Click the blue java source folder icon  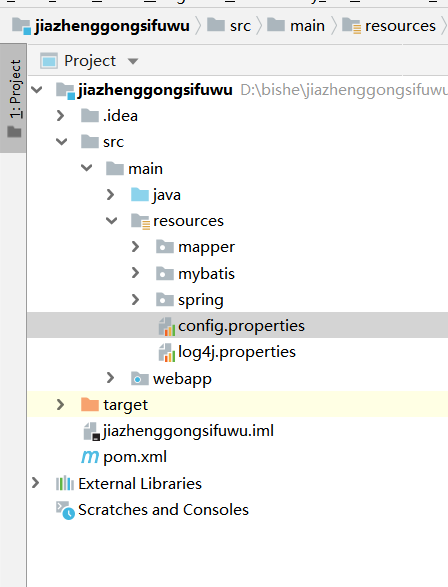[140, 195]
